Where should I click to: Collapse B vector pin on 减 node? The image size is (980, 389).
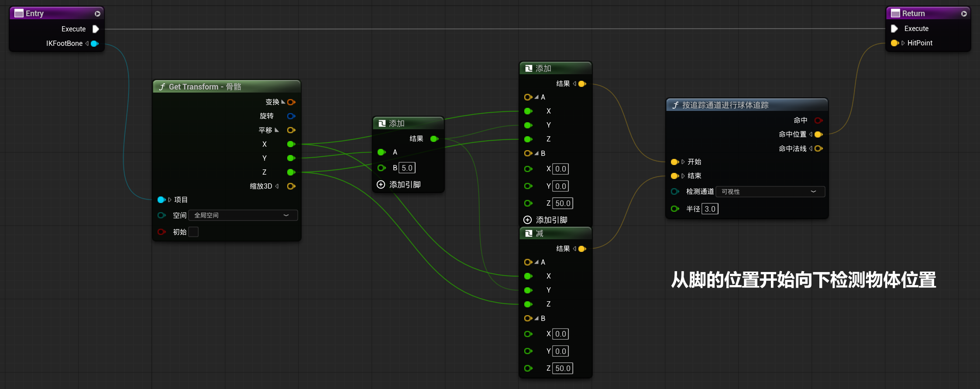pos(536,319)
